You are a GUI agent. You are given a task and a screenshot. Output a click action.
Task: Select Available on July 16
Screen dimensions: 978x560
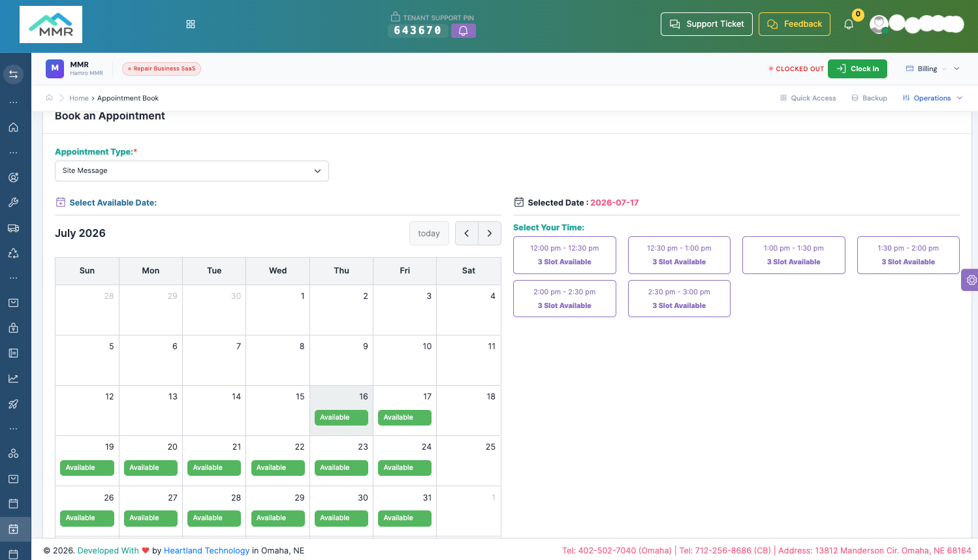click(341, 418)
